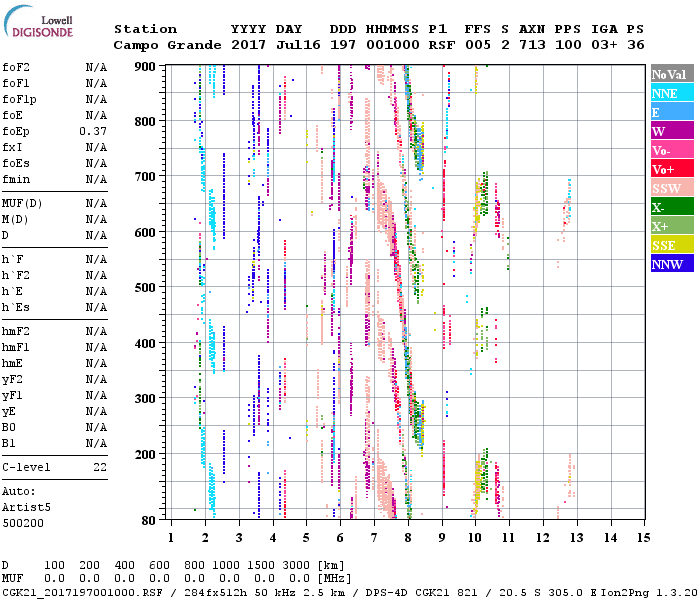
Task: Select the NoVal legend swatch
Action: click(671, 74)
